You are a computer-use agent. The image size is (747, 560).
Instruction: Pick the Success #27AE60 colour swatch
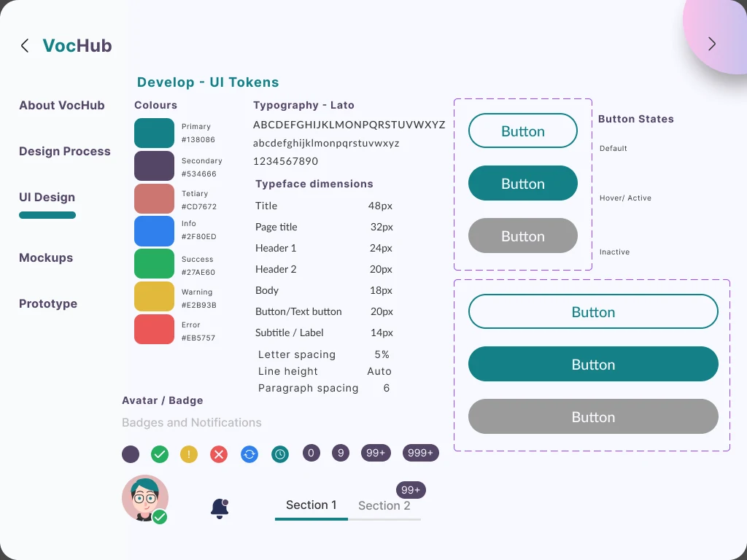[x=155, y=264]
